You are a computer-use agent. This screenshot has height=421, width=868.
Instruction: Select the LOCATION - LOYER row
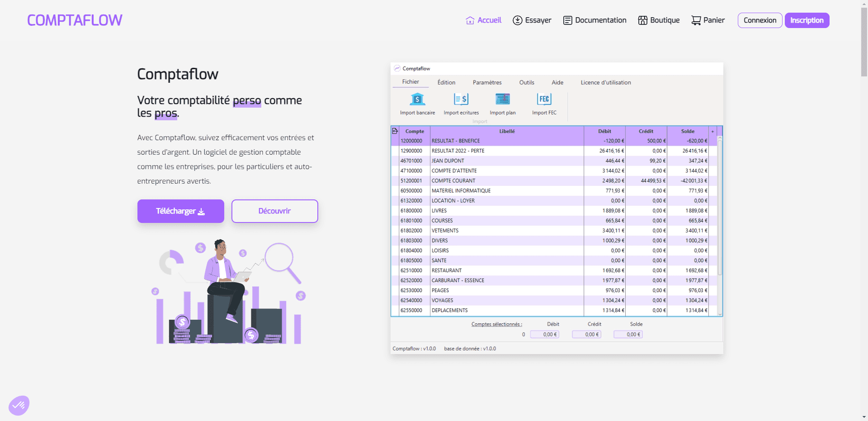[x=554, y=201]
